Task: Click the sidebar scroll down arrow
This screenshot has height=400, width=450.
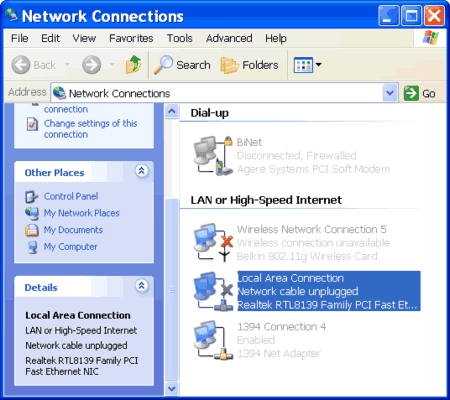Action: click(x=172, y=388)
